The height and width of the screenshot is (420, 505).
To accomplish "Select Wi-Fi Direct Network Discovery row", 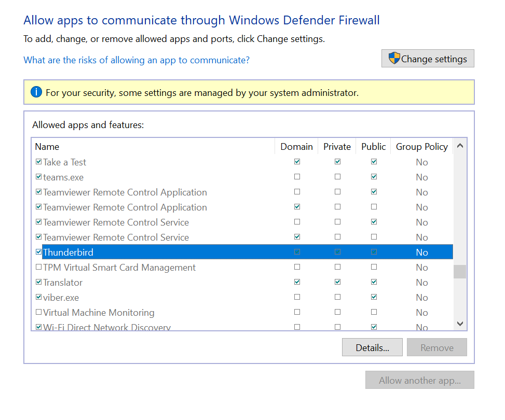I will pos(242,326).
